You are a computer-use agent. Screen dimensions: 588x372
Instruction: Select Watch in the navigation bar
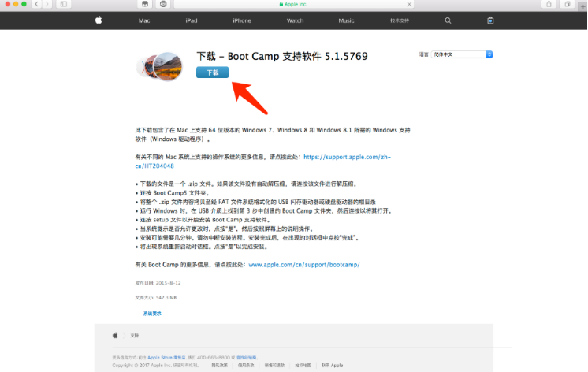click(x=295, y=20)
